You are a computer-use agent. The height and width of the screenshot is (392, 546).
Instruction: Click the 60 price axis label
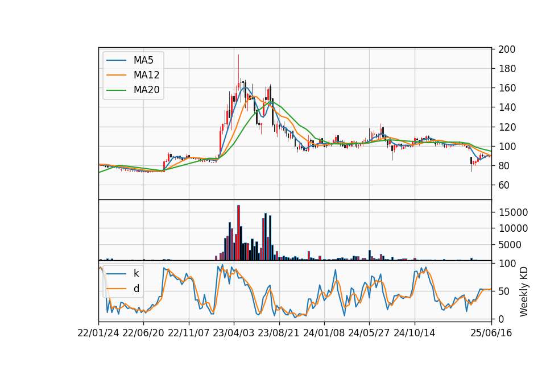pos(504,185)
